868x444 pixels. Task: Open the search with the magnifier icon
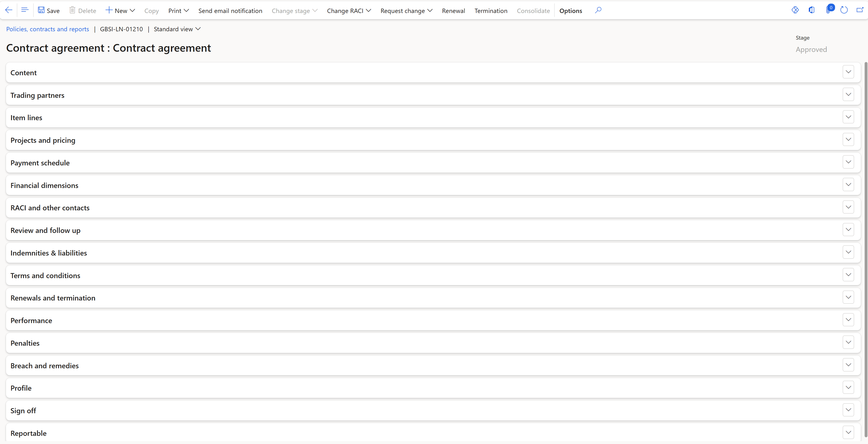click(x=598, y=10)
